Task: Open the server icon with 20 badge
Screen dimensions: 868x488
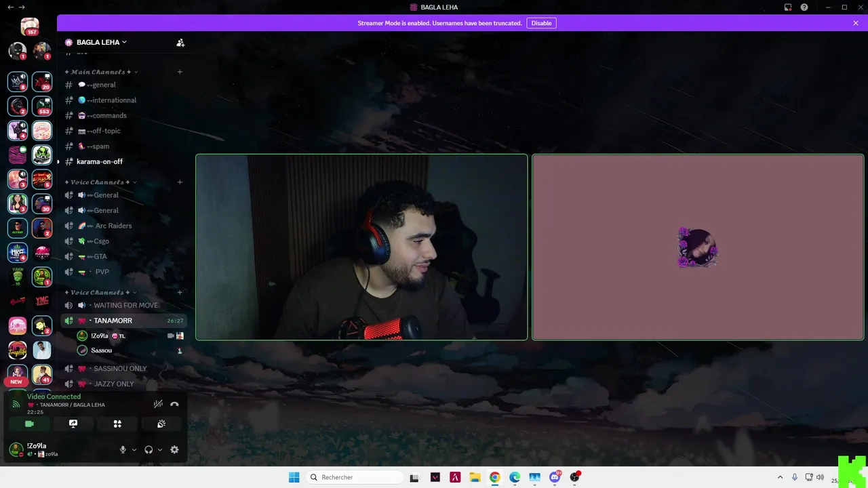Action: tap(42, 81)
